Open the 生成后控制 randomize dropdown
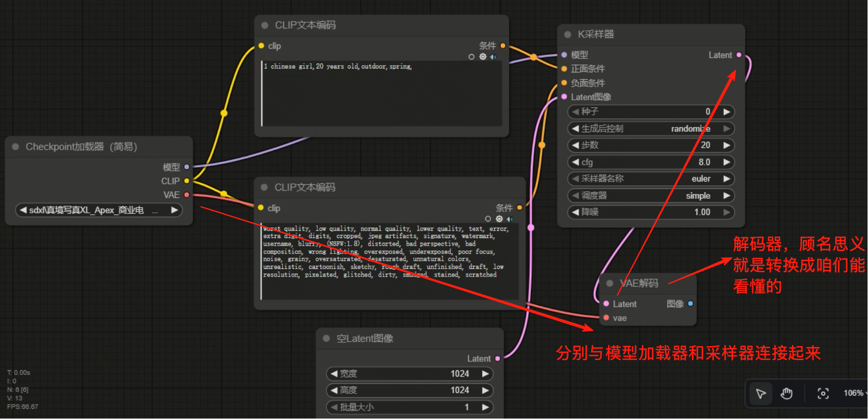This screenshot has height=419, width=868. point(651,129)
